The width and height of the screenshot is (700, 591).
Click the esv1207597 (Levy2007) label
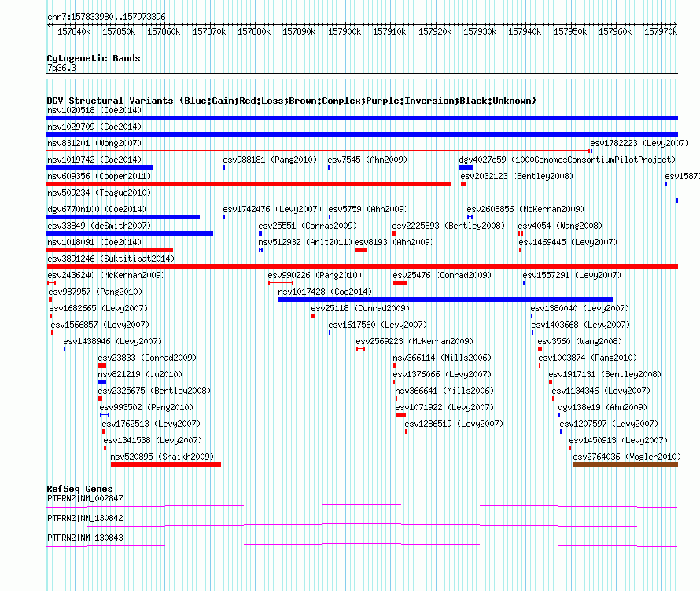tap(609, 424)
